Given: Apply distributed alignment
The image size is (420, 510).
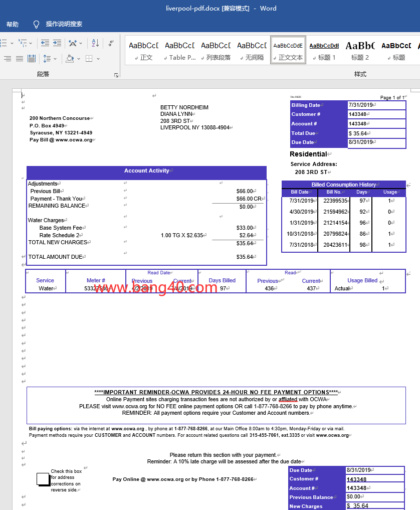Looking at the screenshot, I should click(32, 59).
